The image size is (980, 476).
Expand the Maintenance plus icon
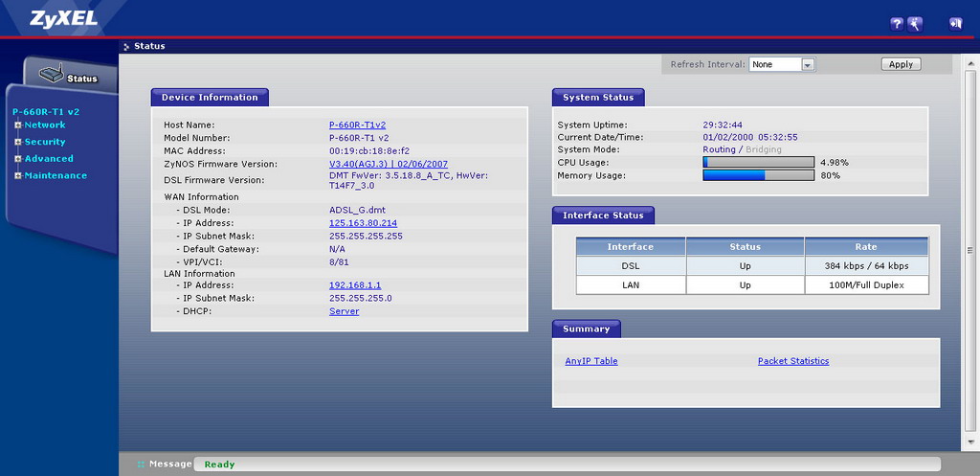point(17,175)
